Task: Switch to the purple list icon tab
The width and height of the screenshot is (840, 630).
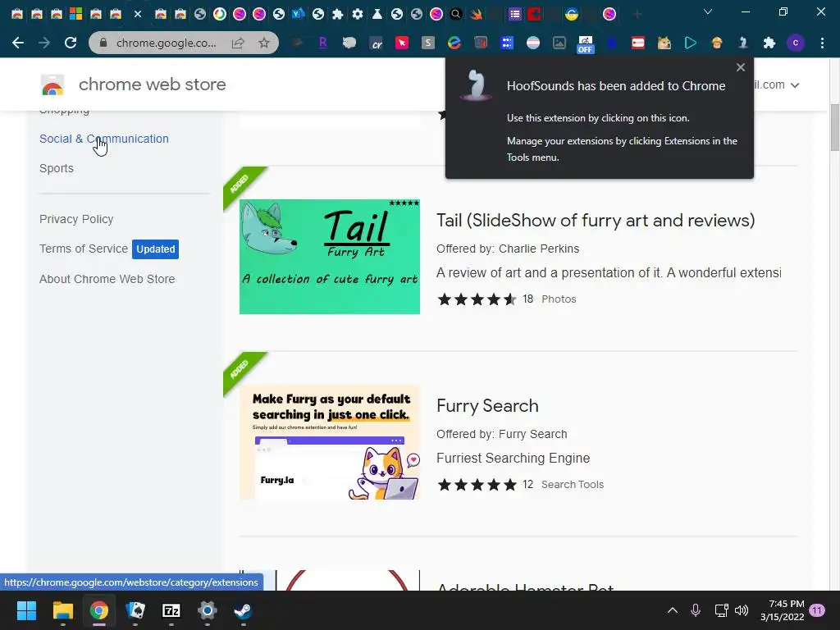Action: 515,14
